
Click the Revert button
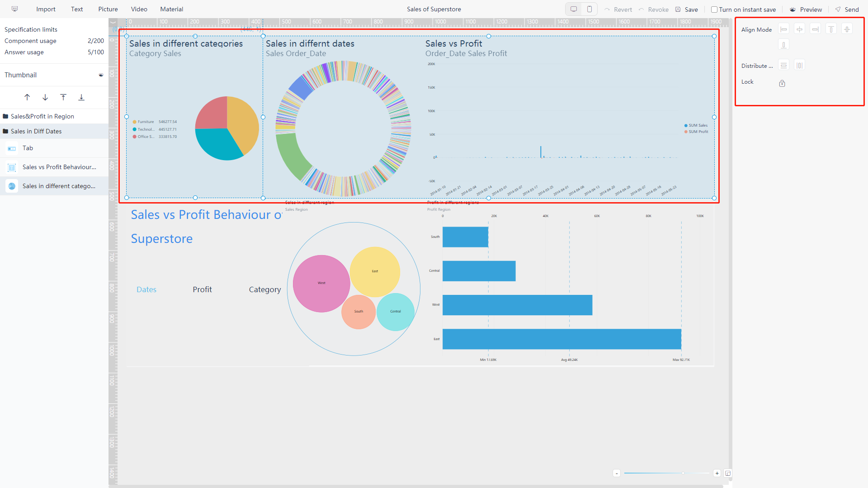[x=618, y=9]
